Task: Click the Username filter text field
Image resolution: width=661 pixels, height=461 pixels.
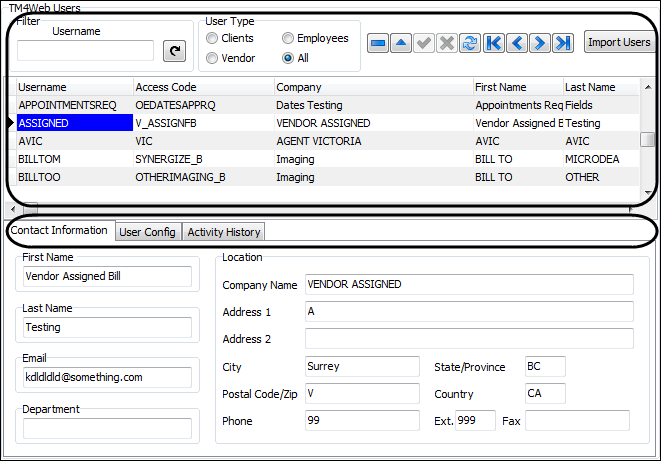Action: (x=86, y=51)
